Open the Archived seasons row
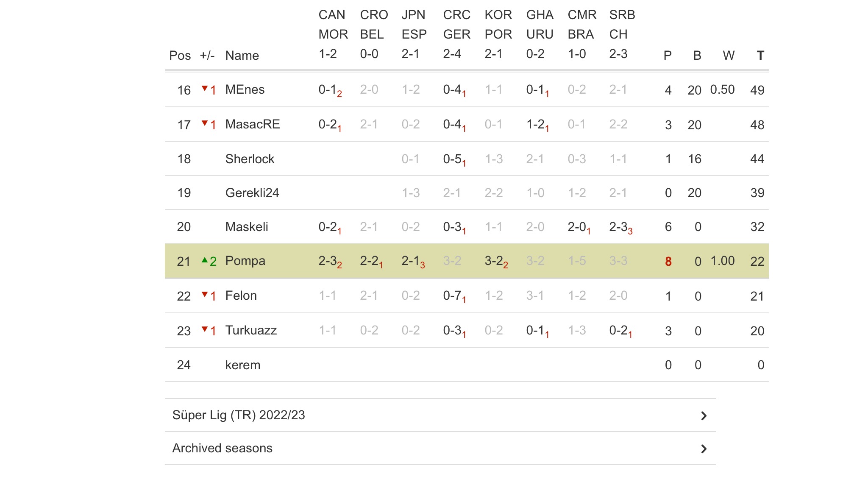The height and width of the screenshot is (496, 868). [223, 448]
